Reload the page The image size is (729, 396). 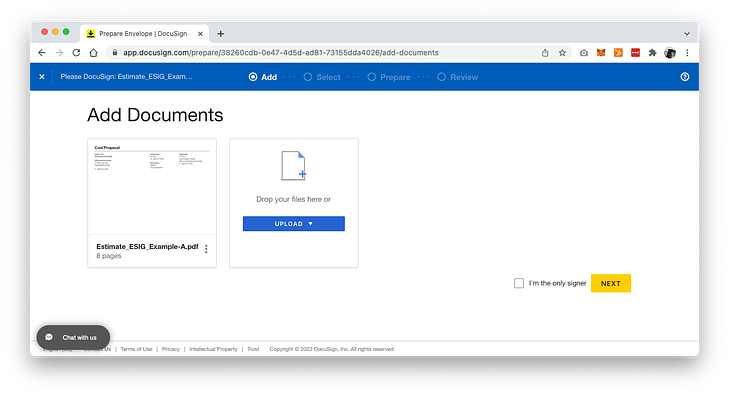pos(76,53)
